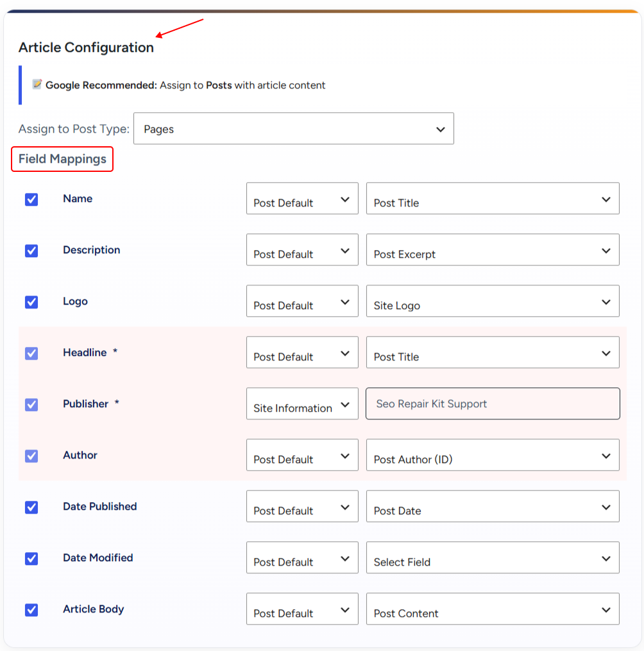Expand the Post Content dropdown for Article Body
644x651 pixels.
point(493,609)
